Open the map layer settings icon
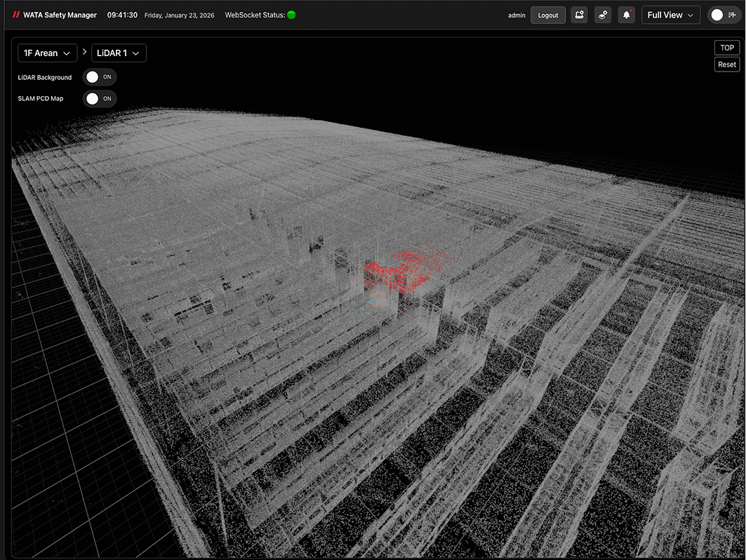This screenshot has height=560, width=746. pyautogui.click(x=603, y=15)
